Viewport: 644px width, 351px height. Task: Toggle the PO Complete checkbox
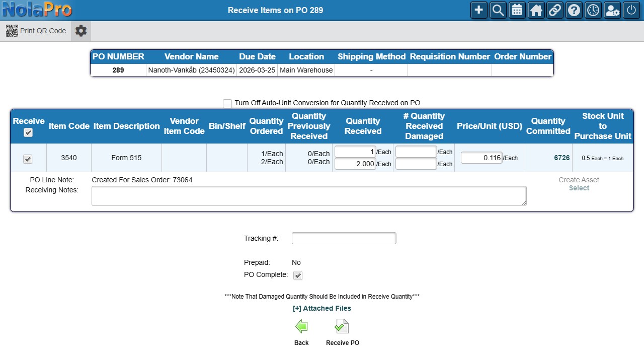point(298,275)
